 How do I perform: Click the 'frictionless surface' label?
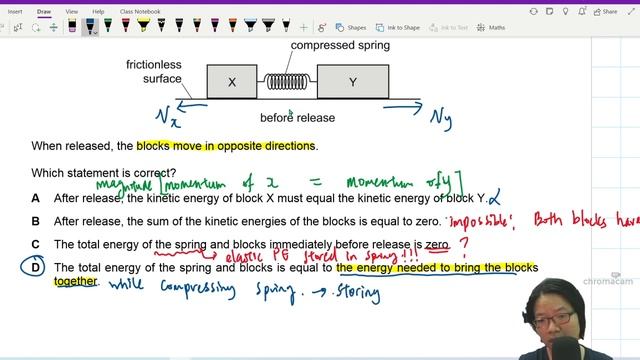(x=154, y=71)
